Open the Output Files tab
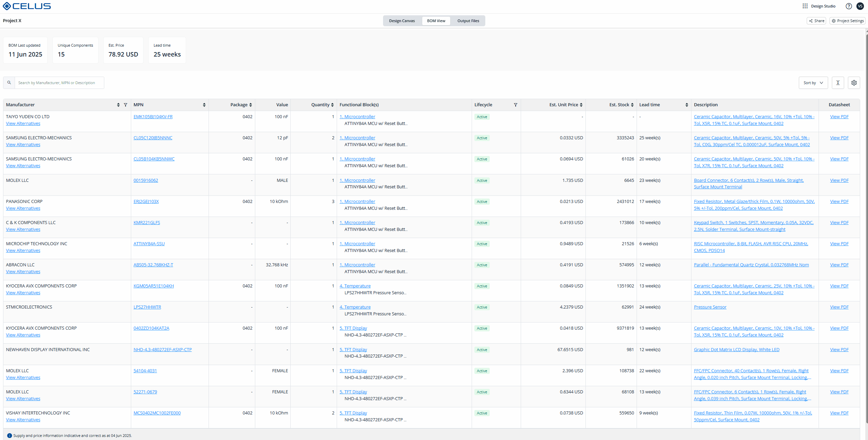Image resolution: width=868 pixels, height=440 pixels. click(x=468, y=21)
